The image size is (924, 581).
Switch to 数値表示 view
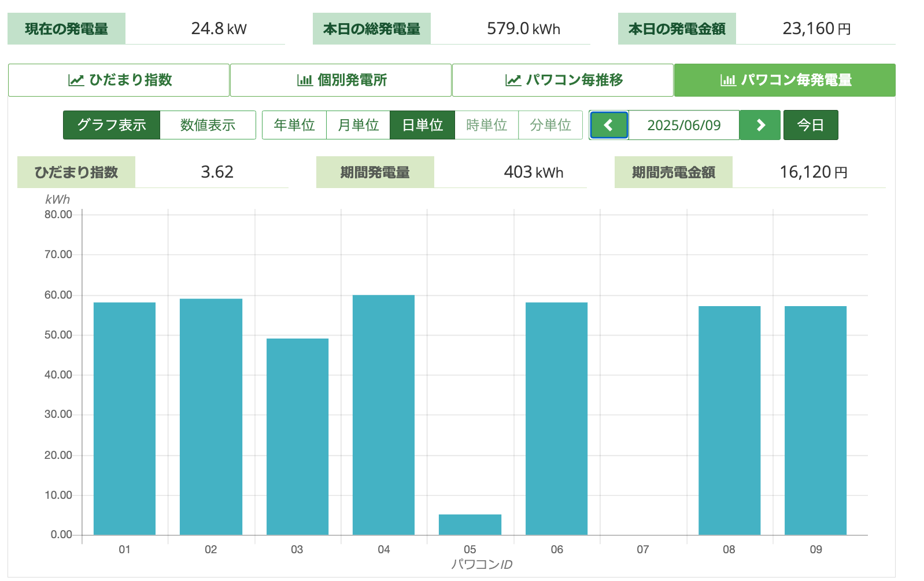(208, 125)
